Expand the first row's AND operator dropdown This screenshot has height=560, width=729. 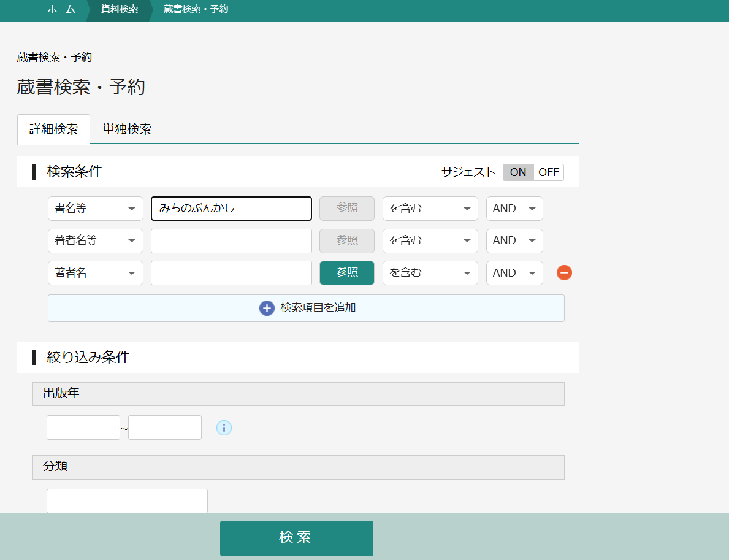pyautogui.click(x=514, y=209)
